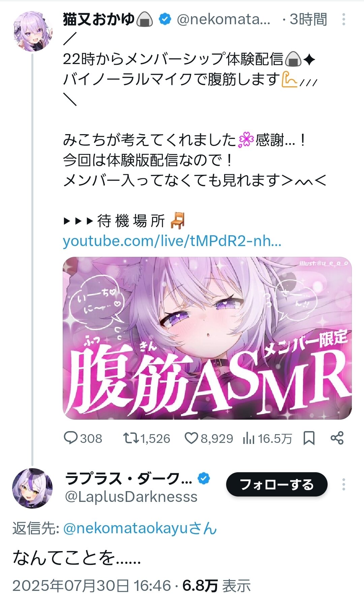View analytics icon showing 16.5万 views
This screenshot has width=364, height=602.
pos(248,438)
